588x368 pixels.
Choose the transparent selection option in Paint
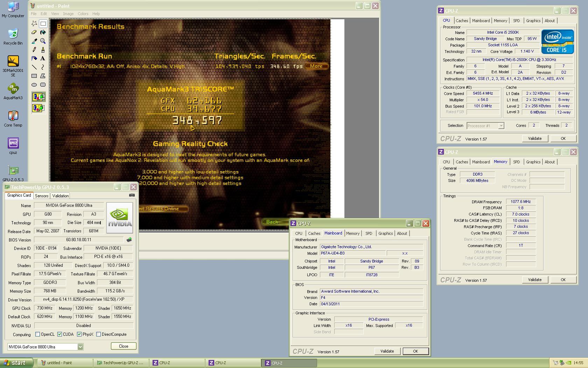click(38, 108)
